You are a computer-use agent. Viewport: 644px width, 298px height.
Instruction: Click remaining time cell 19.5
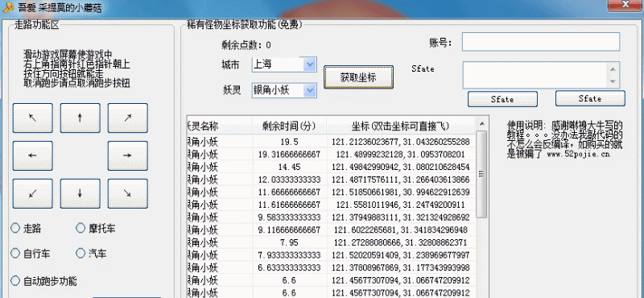(290, 142)
